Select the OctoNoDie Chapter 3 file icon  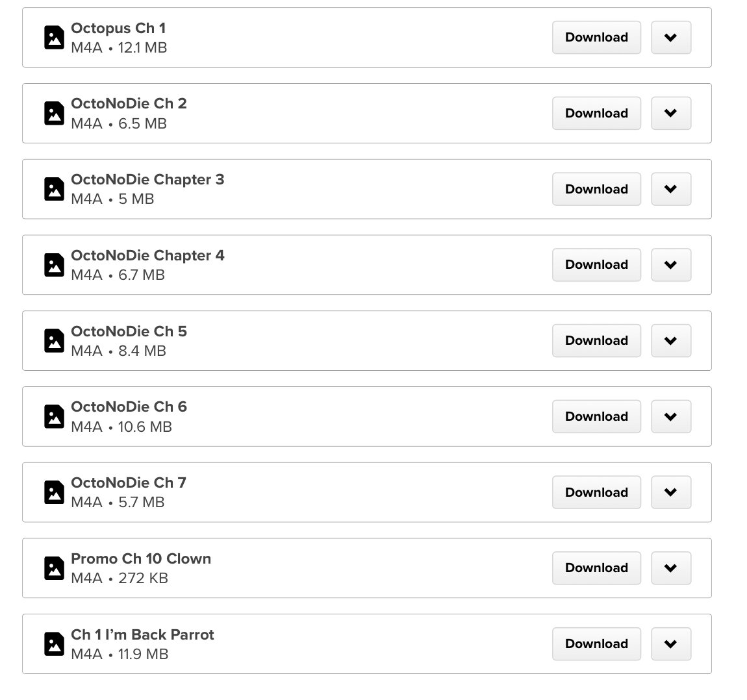tap(54, 189)
